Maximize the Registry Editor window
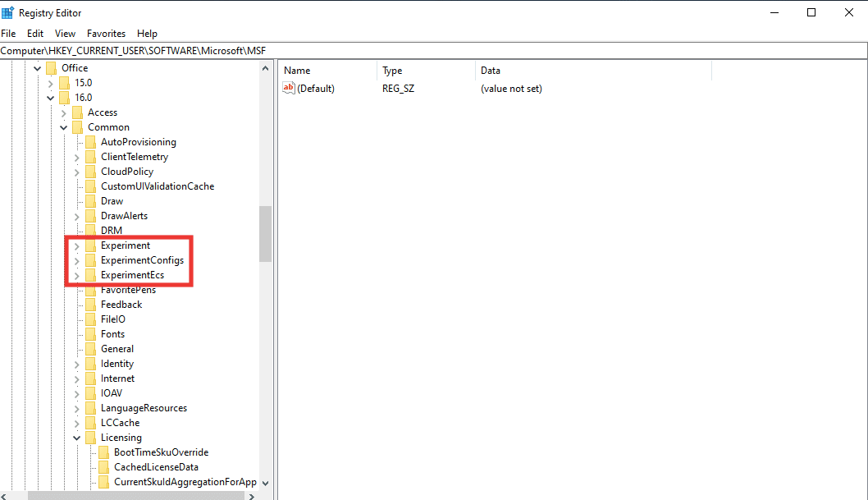 (x=811, y=12)
